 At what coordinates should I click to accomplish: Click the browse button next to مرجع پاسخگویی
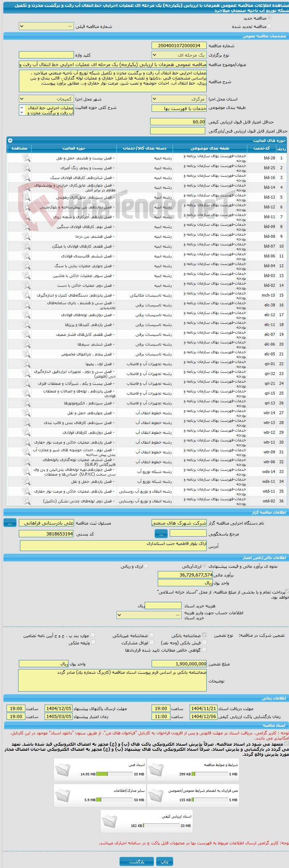[161, 534]
